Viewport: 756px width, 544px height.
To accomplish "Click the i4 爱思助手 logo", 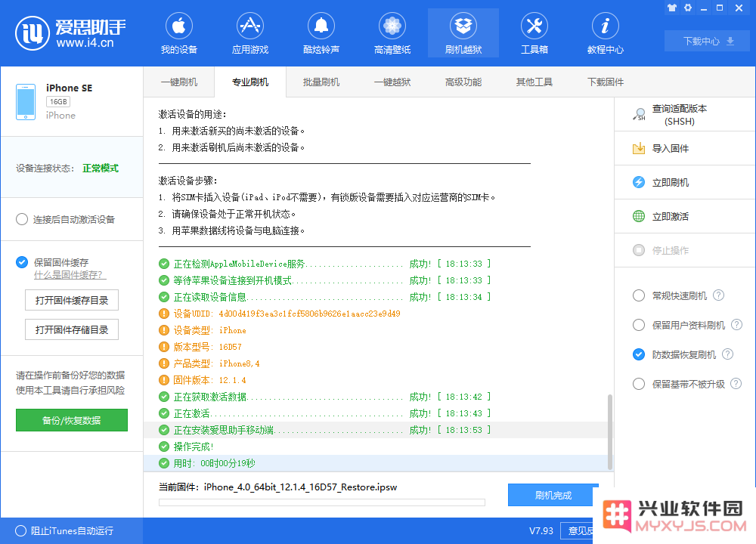I will coord(70,33).
